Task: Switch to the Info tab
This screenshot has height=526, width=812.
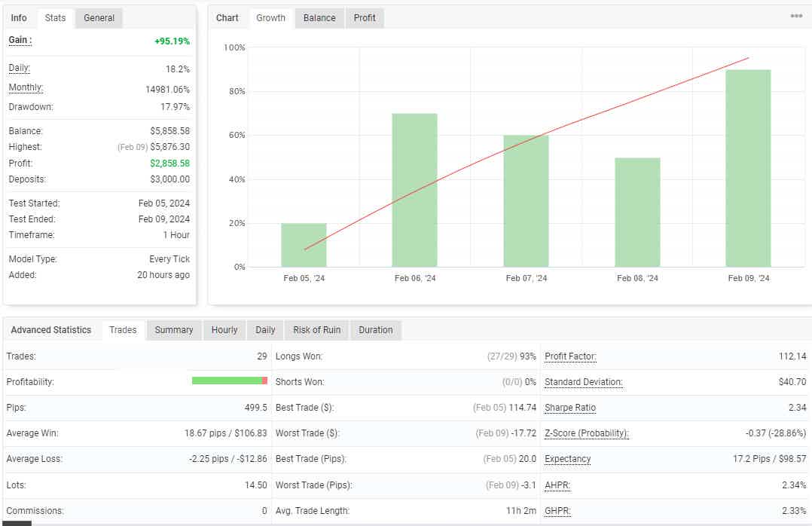Action: [19, 17]
